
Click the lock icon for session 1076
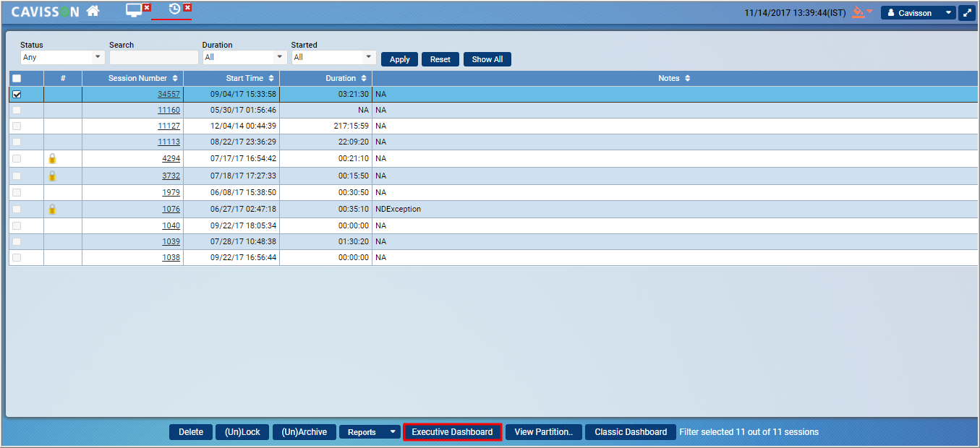click(52, 209)
